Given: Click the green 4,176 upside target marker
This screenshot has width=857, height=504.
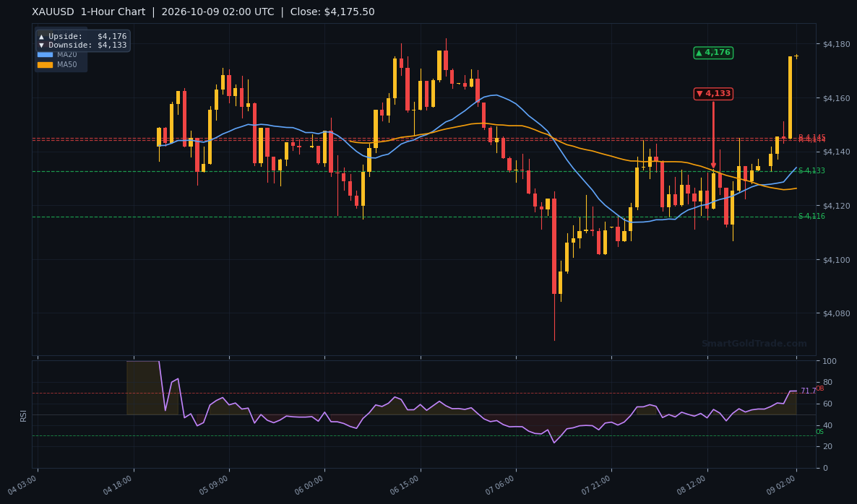Looking at the screenshot, I should [x=713, y=53].
